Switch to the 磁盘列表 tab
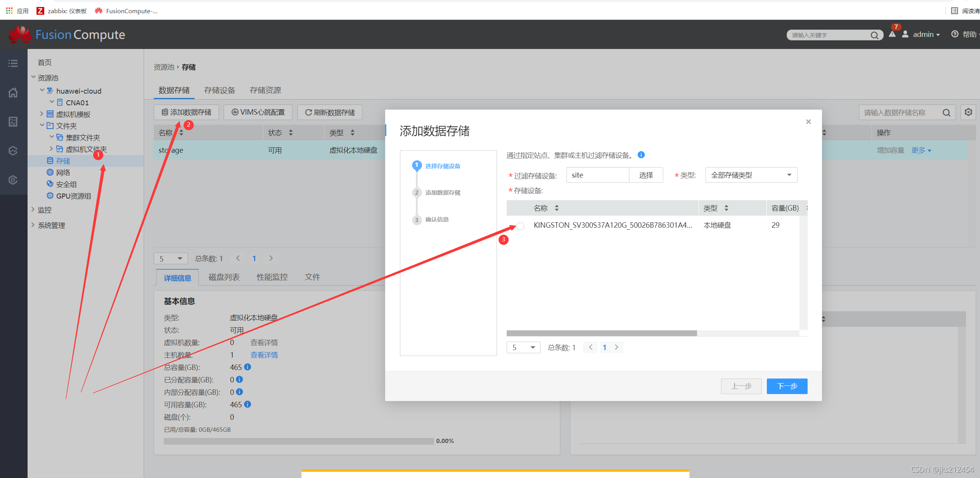Viewport: 980px width, 478px height. tap(224, 277)
